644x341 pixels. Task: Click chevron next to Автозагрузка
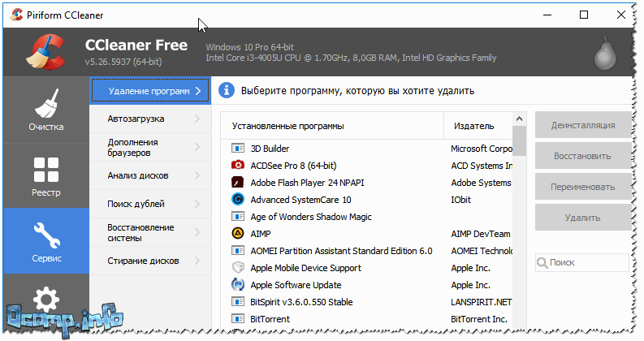pyautogui.click(x=197, y=119)
